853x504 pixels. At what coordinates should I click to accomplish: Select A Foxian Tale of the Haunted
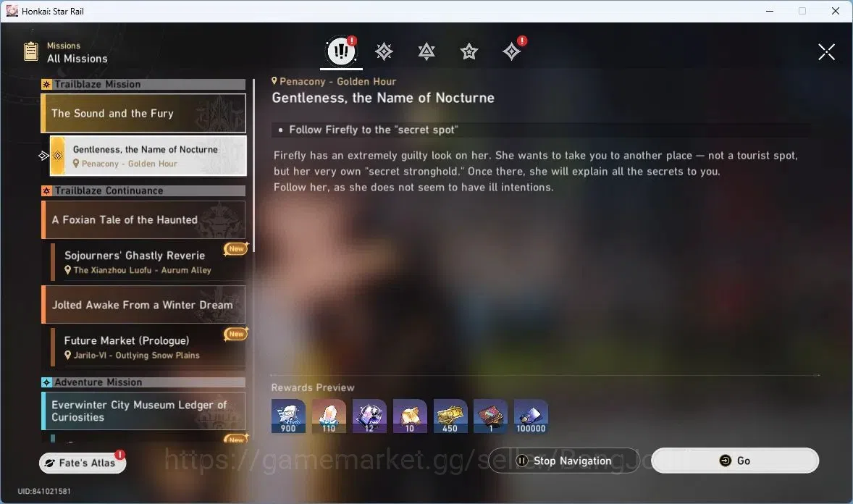point(143,220)
